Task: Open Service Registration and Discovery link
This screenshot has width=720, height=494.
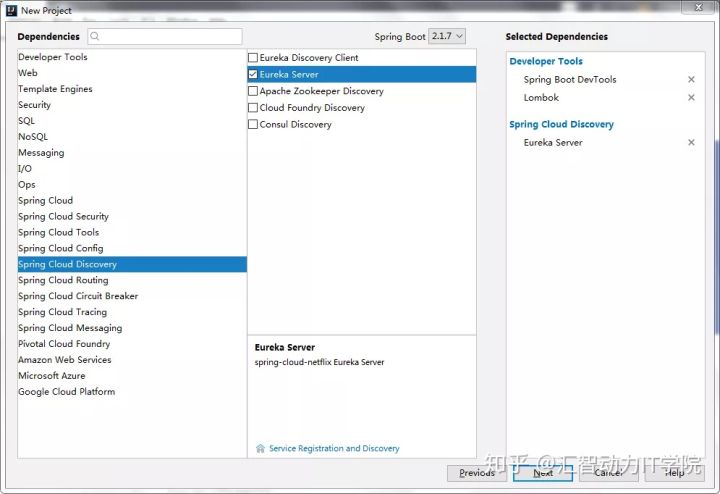Action: pyautogui.click(x=334, y=449)
